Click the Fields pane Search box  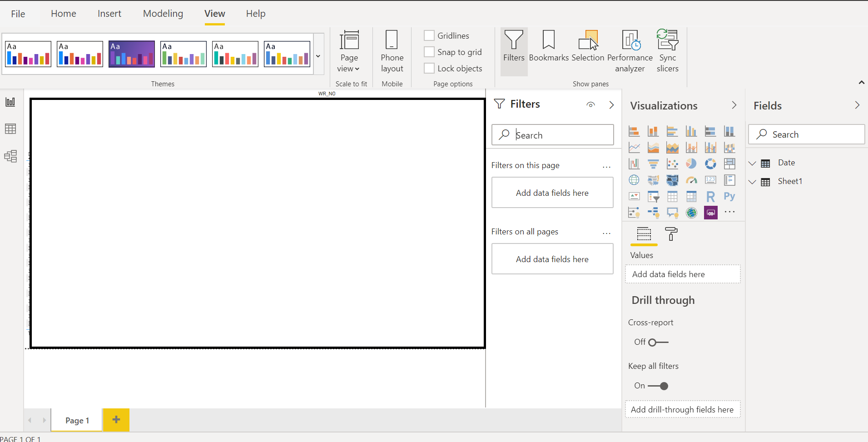[806, 134]
